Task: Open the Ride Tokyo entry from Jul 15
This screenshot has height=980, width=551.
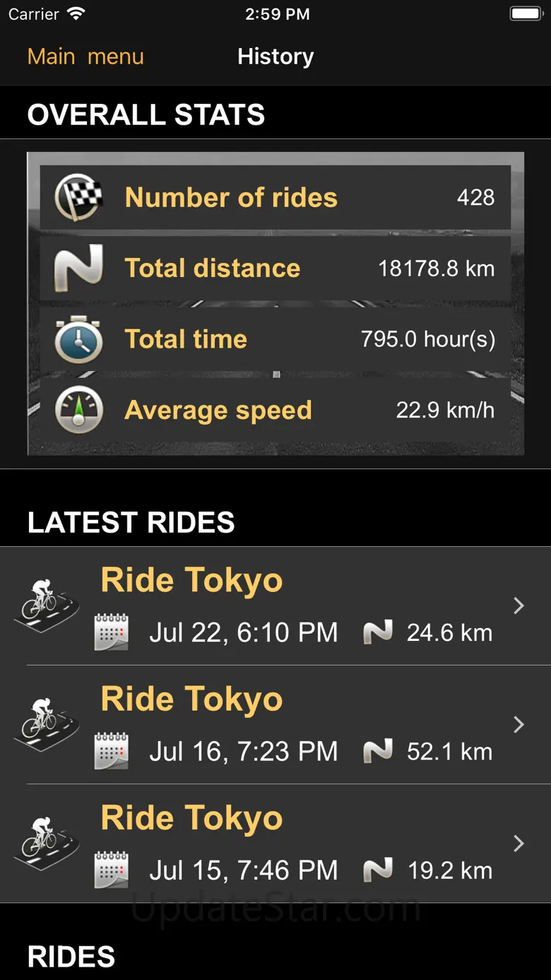Action: tap(275, 843)
